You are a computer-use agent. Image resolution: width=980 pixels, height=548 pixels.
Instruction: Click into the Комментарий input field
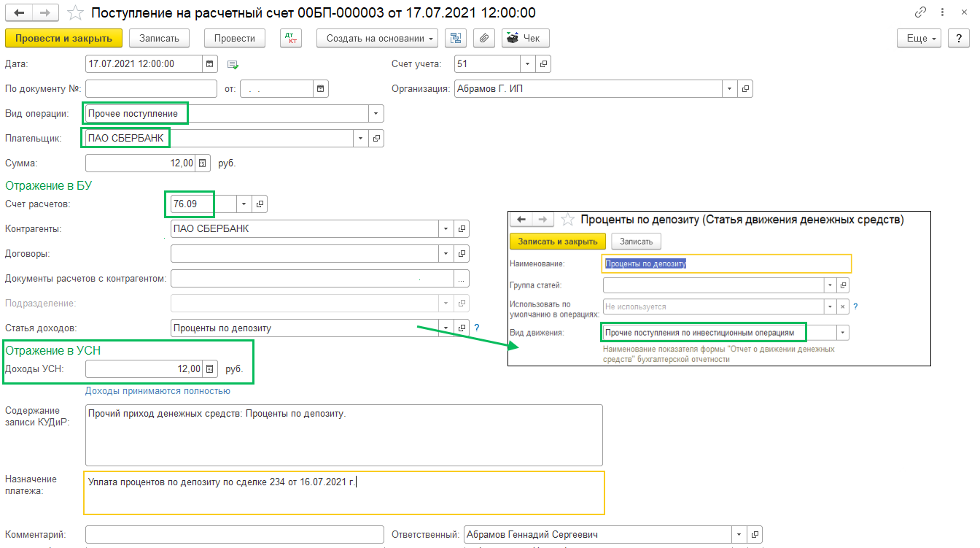(234, 534)
